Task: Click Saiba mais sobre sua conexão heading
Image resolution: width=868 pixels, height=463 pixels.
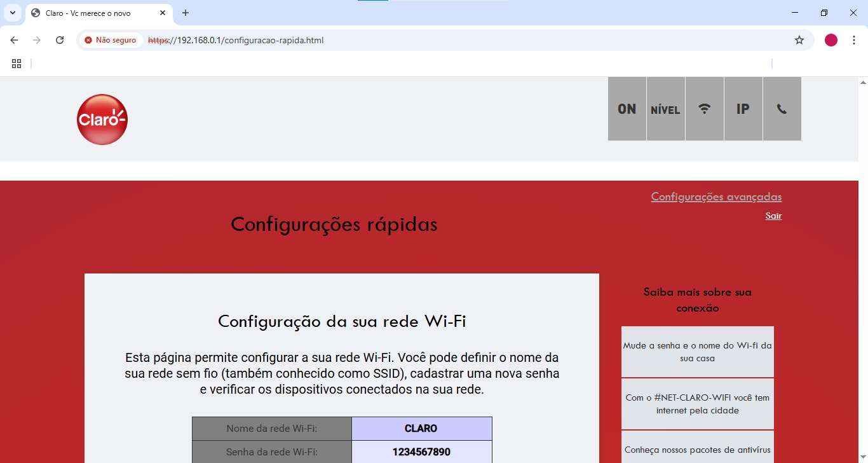Action: click(698, 300)
